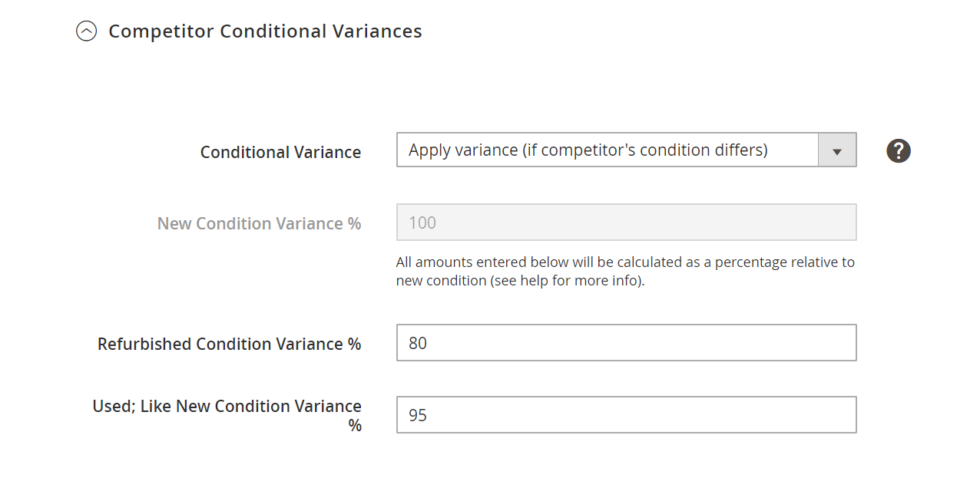Select the Refurbished Condition Variance % field

coord(626,343)
